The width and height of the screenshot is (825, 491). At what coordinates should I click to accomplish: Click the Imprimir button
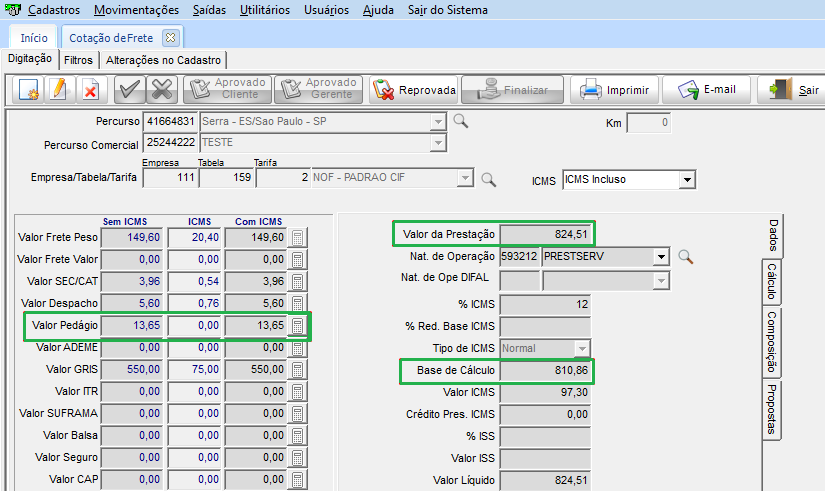pyautogui.click(x=616, y=90)
